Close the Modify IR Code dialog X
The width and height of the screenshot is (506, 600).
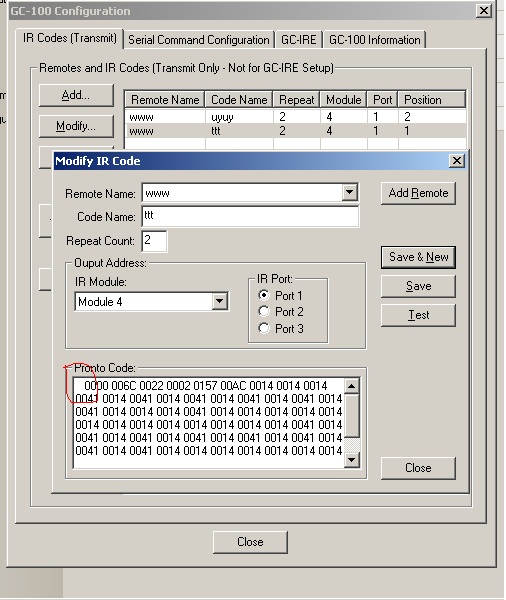tap(457, 161)
